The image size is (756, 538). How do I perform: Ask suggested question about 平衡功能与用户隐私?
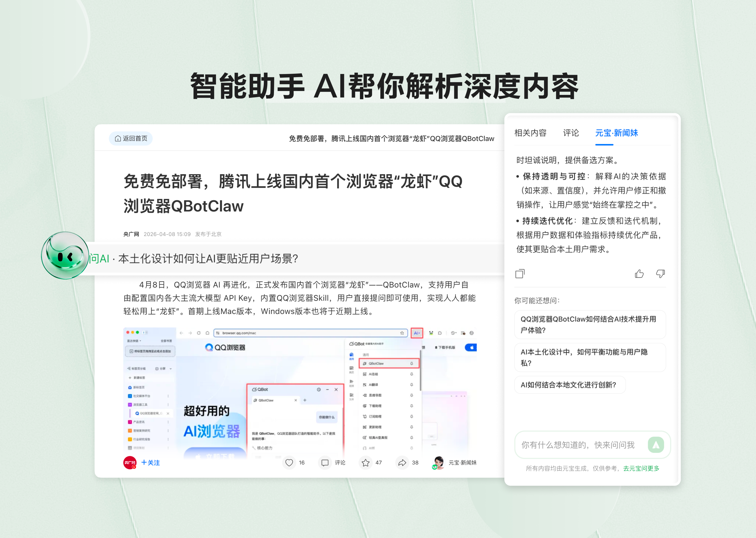pos(590,357)
